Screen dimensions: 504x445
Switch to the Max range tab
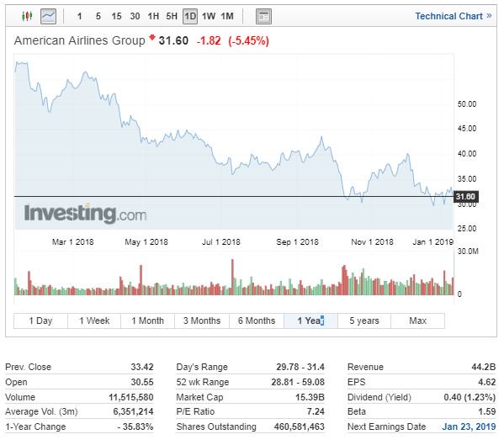[x=418, y=321]
